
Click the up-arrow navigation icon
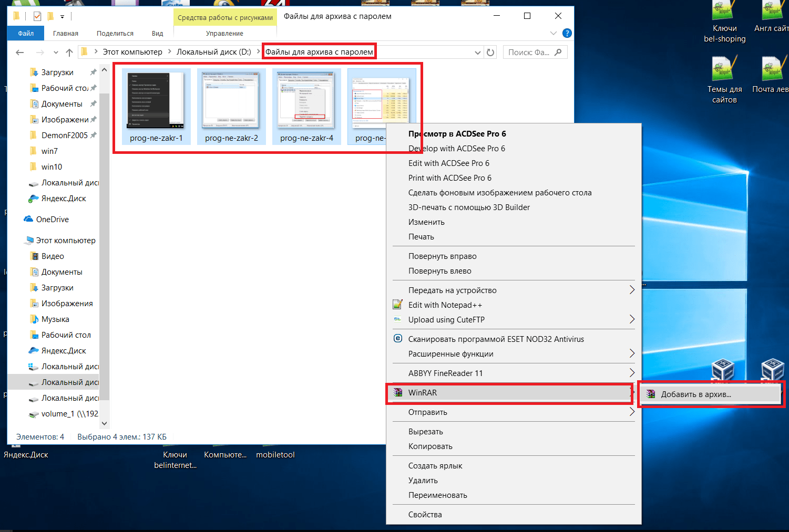[69, 52]
